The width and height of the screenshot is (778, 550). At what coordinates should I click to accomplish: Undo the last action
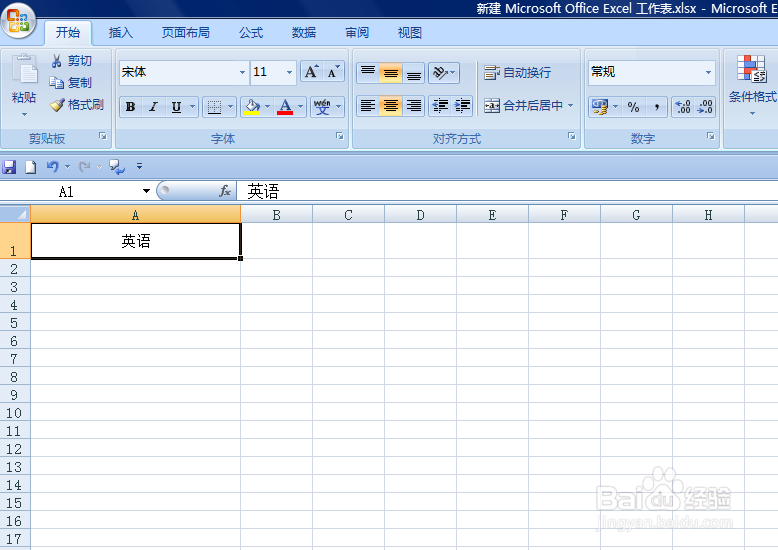(53, 167)
